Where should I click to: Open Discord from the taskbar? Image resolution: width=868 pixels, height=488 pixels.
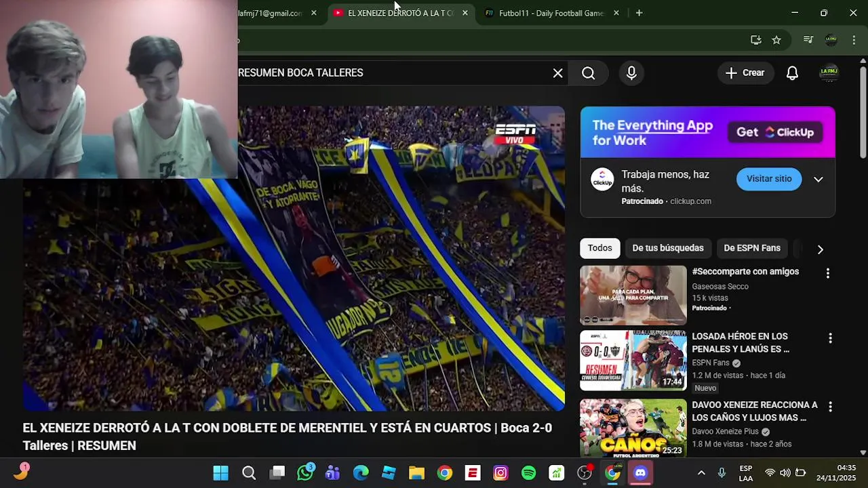pyautogui.click(x=640, y=473)
